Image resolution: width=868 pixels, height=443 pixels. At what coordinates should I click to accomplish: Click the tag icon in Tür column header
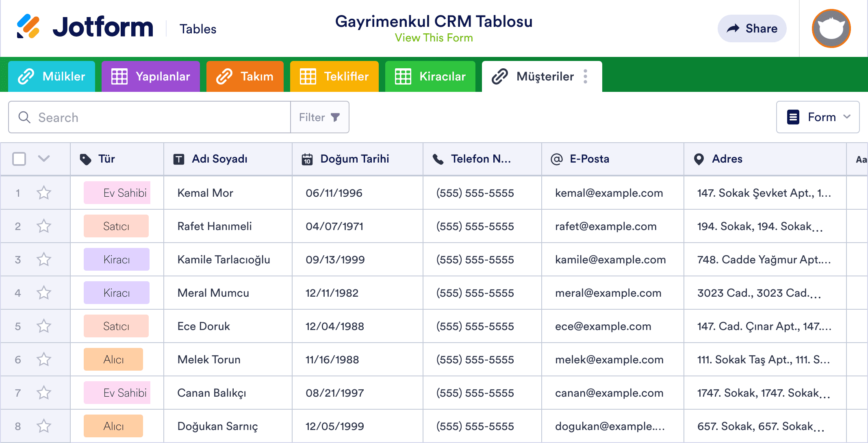(x=86, y=159)
